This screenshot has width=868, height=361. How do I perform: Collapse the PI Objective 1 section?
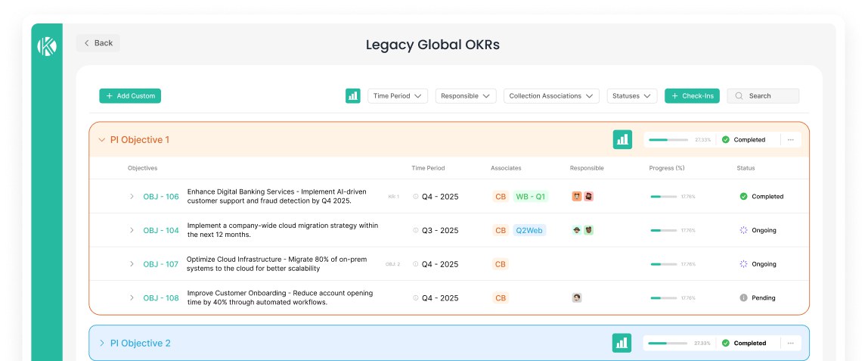(x=102, y=140)
